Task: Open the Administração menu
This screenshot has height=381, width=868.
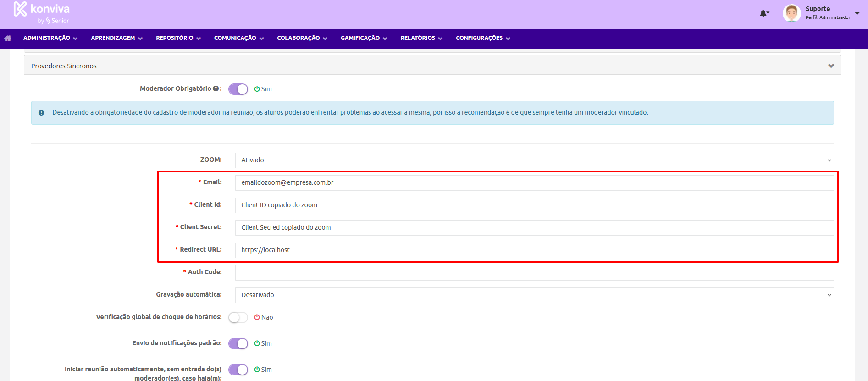Action: click(x=50, y=38)
